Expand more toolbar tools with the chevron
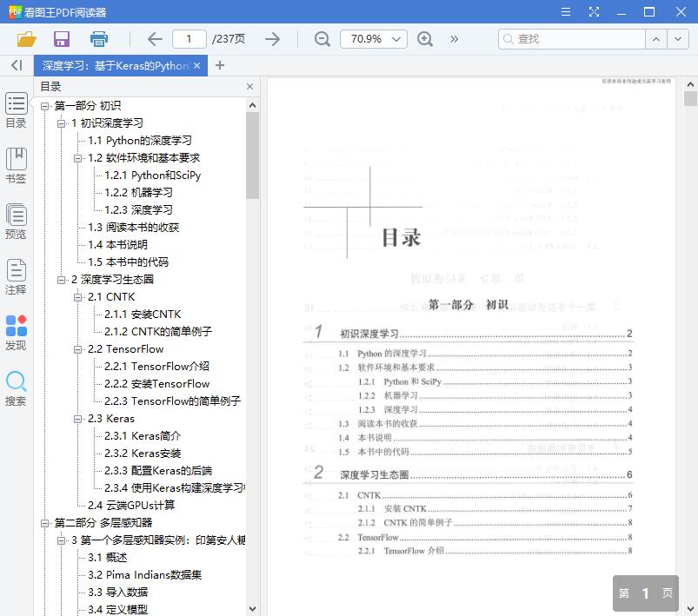This screenshot has height=616, width=698. [455, 39]
